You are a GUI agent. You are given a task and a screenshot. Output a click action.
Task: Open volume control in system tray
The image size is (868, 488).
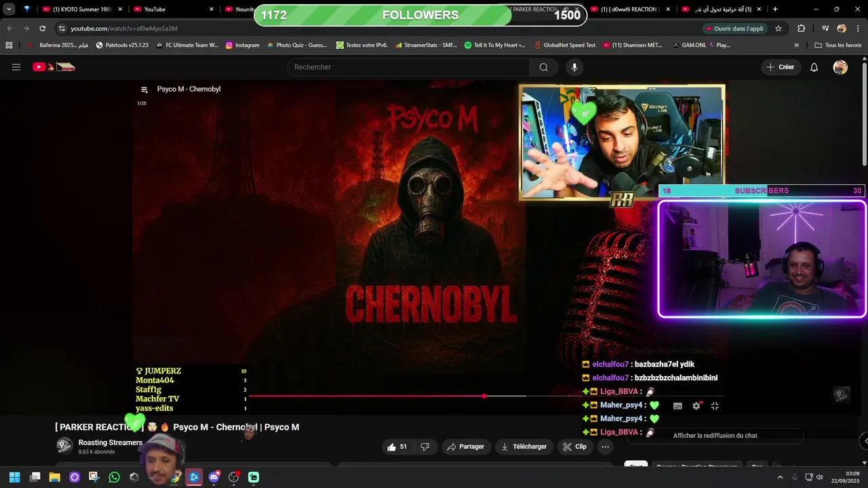click(818, 477)
